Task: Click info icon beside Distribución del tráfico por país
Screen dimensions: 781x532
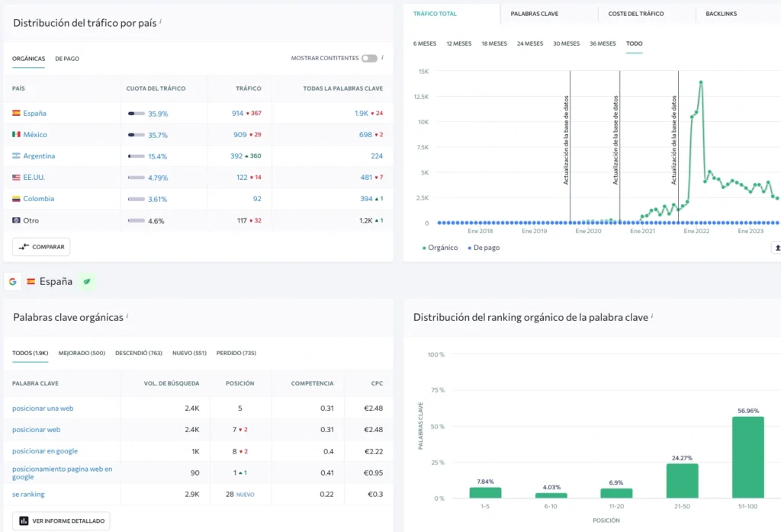Action: [x=160, y=21]
